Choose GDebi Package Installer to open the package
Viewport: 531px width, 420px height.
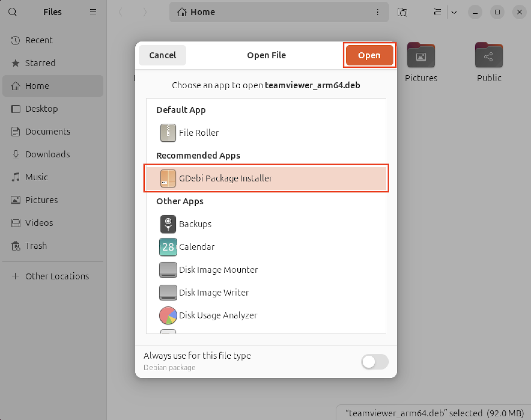[x=226, y=178]
